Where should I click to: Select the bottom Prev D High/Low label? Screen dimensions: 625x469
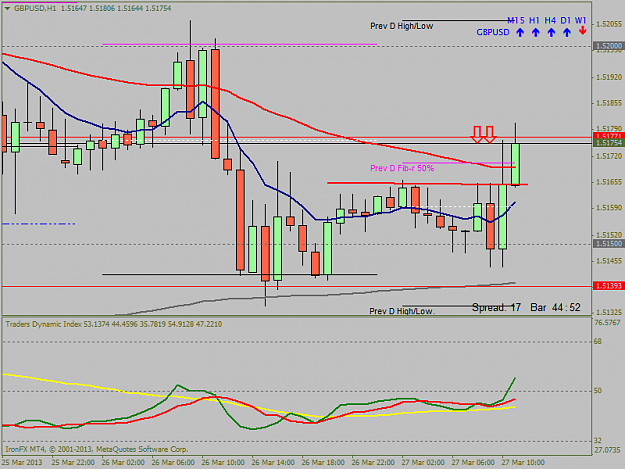point(401,311)
